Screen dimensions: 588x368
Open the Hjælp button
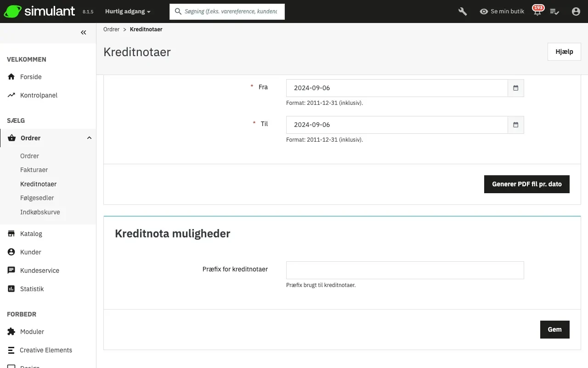[564, 52]
